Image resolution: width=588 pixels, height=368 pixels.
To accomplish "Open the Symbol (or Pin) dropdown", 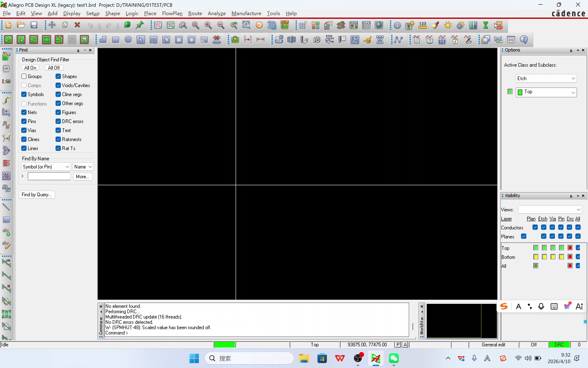I will coord(46,167).
